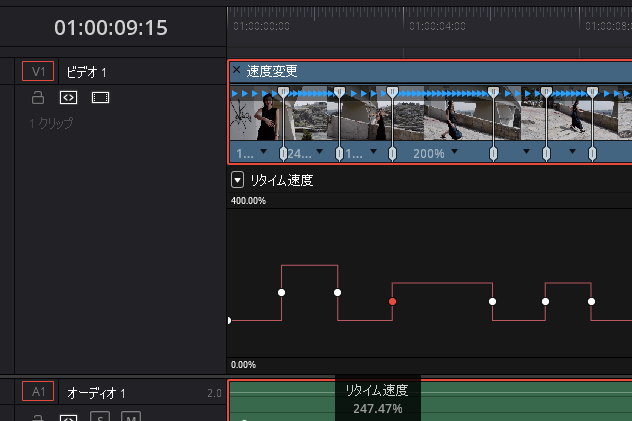Select second white keyframe at the peak's end
The width and height of the screenshot is (632, 421).
337,292
